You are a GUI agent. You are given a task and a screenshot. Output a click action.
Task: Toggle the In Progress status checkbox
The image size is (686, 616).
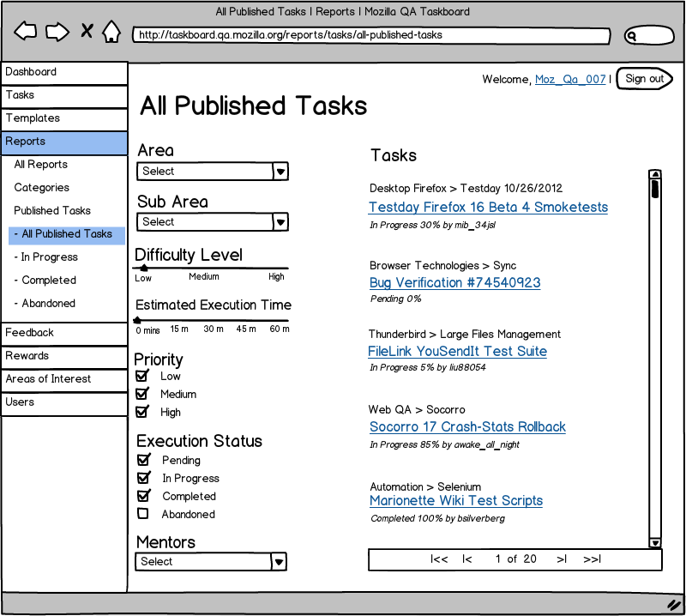pos(143,478)
